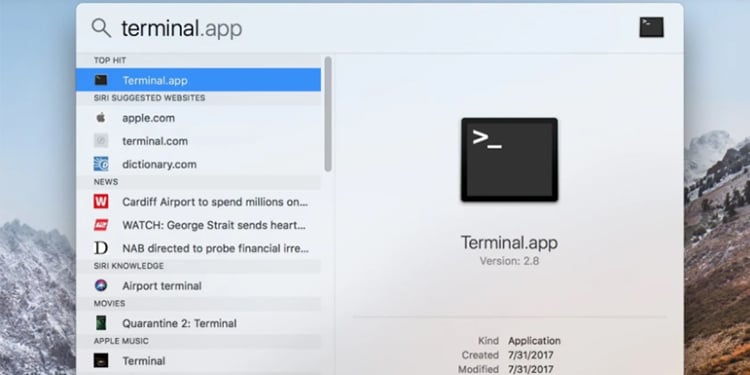The height and width of the screenshot is (375, 750).
Task: Open the WATCH: George Strait news result
Action: (199, 225)
